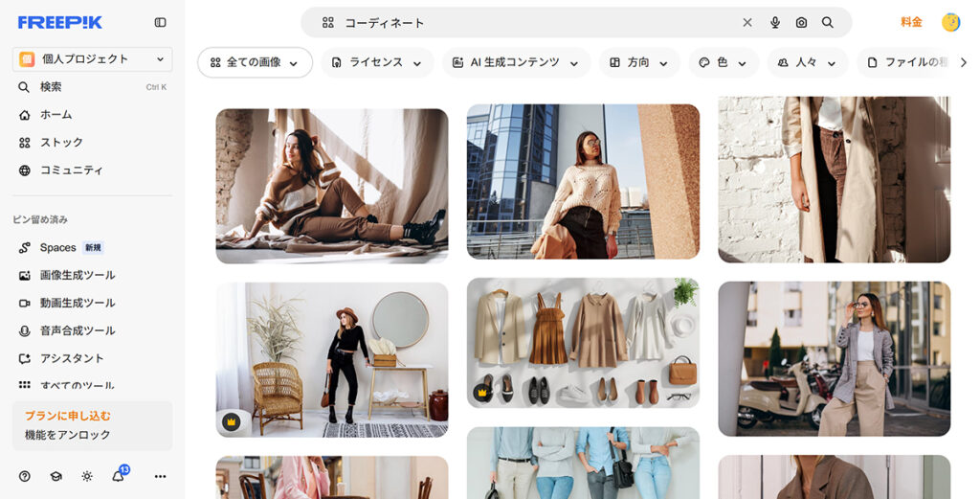Viewport: 980px width, 499px height.
Task: Click the assistant chat icon
Action: [x=24, y=358]
